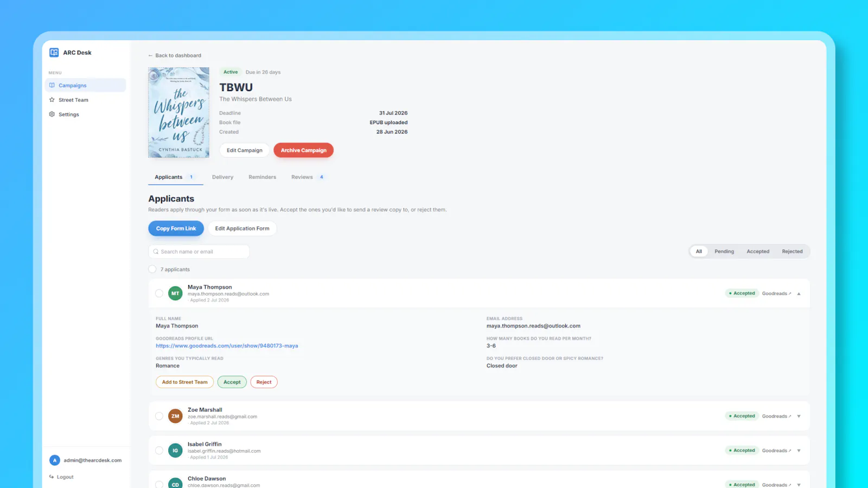
Task: Click Isabel Griffin's IG avatar
Action: pos(175,451)
